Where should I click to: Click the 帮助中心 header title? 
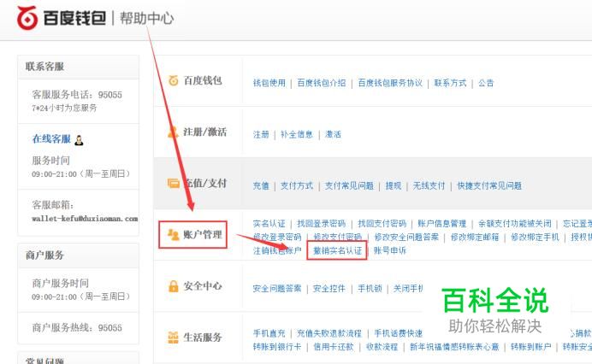146,18
